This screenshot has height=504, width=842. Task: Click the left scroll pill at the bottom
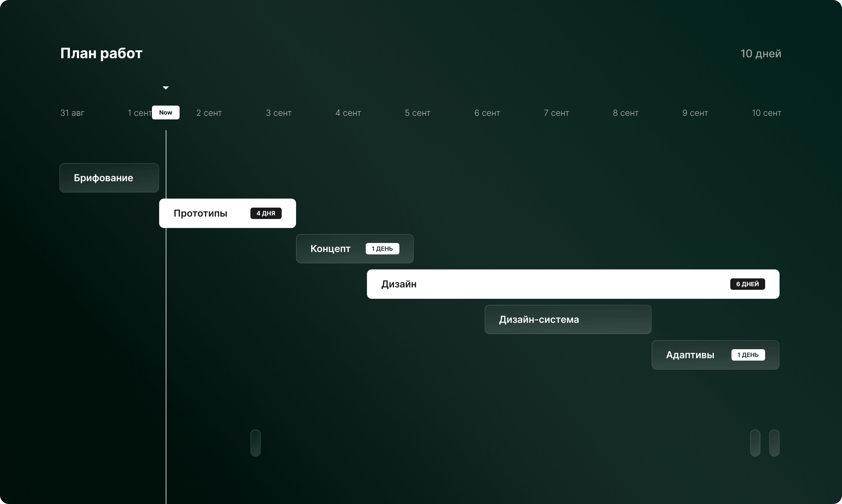tap(256, 443)
